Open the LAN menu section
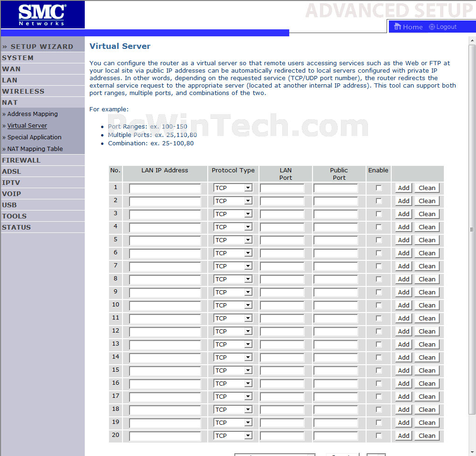Image resolution: width=476 pixels, height=456 pixels. [x=10, y=80]
